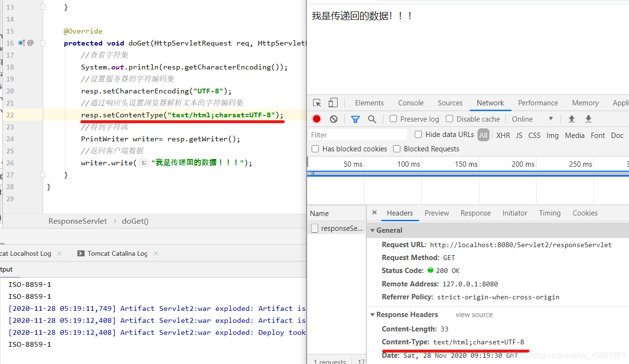The image size is (629, 364).
Task: Click the green status dot beside 200 OK
Action: click(x=431, y=270)
